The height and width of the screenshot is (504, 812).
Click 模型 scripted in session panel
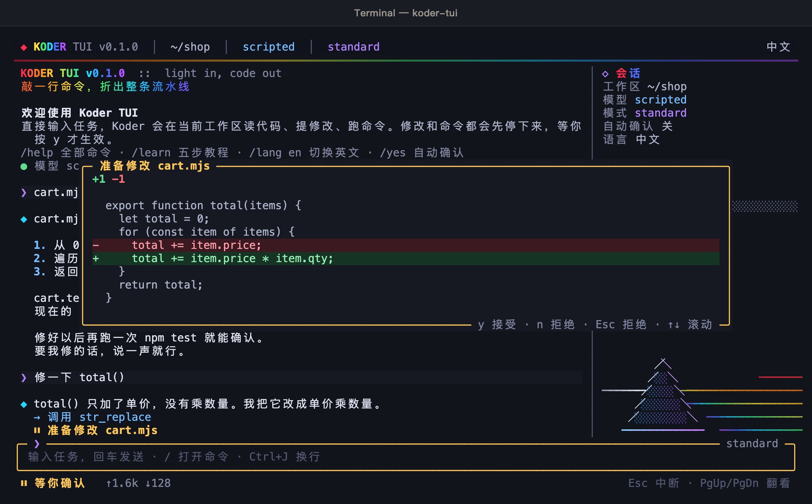645,100
